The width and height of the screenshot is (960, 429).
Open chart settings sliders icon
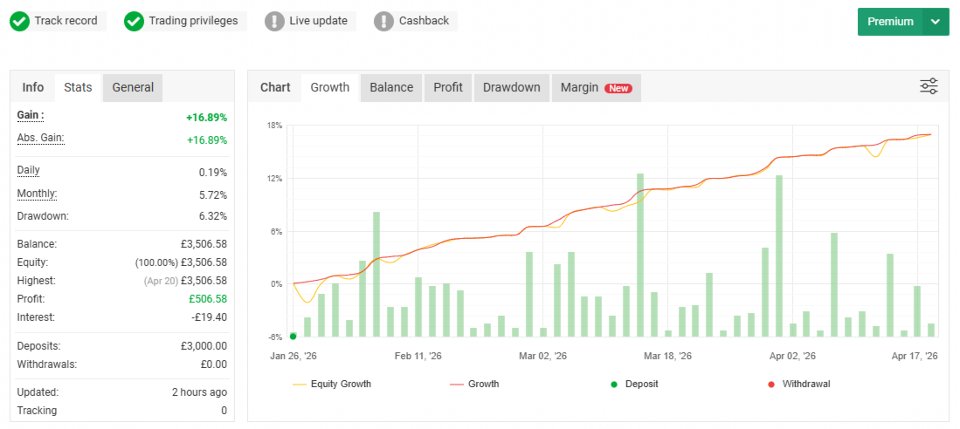click(929, 87)
